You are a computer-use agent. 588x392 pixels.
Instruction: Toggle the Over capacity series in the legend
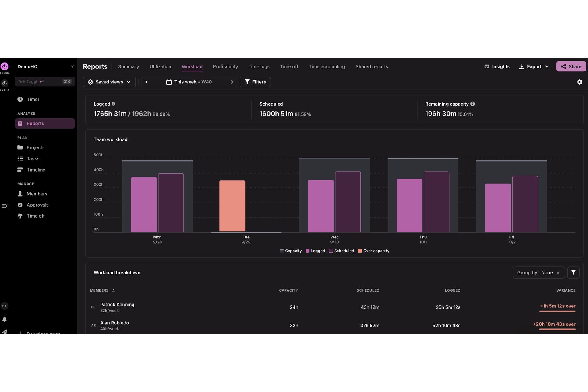(x=373, y=251)
